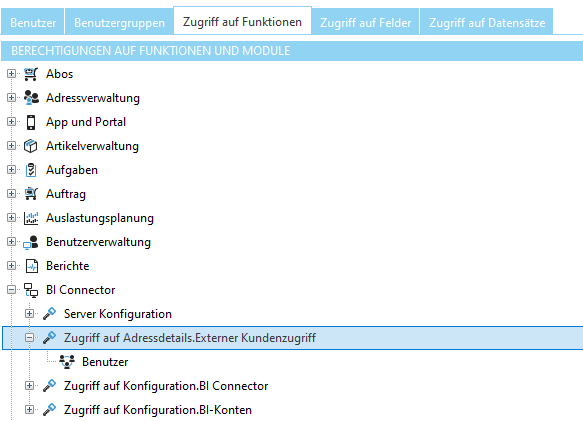Click key icon beside Zugriff auf Adressdetails
Image resolution: width=583 pixels, height=421 pixels.
(49, 338)
